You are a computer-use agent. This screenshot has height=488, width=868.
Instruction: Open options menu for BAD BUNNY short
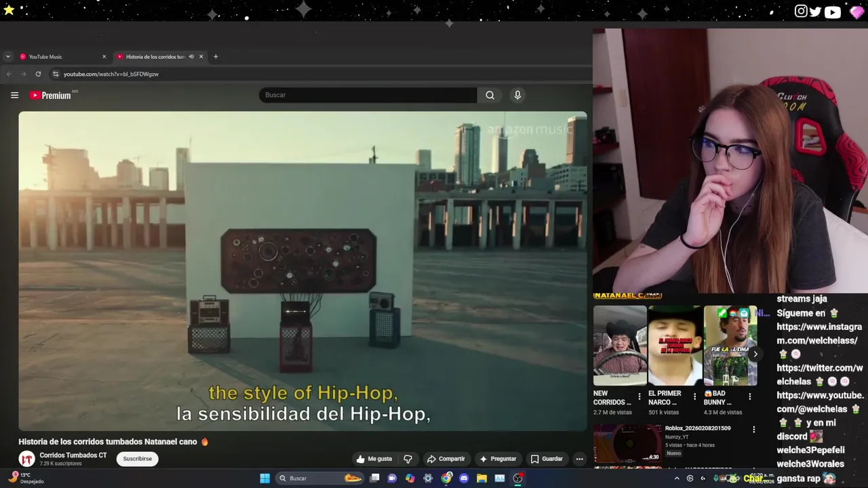[749, 397]
